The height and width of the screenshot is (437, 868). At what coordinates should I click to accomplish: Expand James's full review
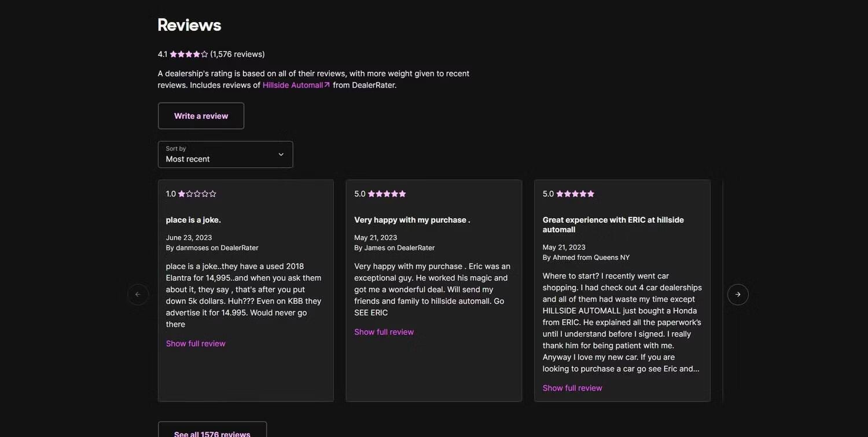[384, 332]
